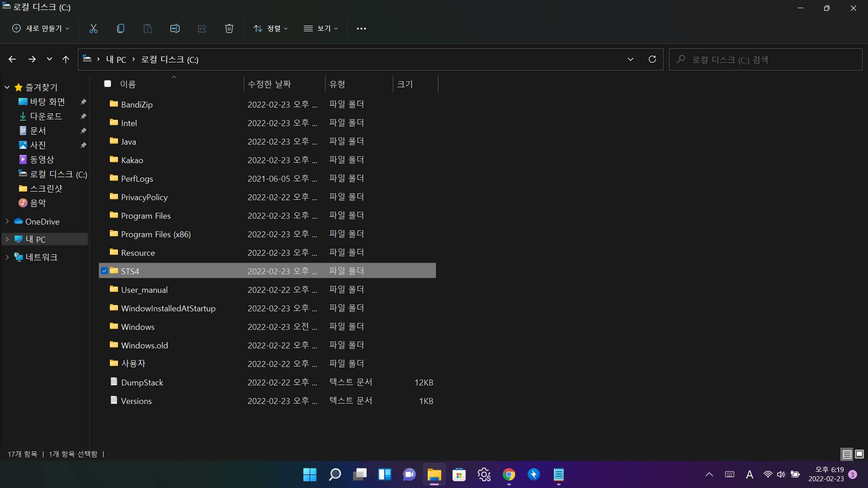Screen dimensions: 868x488
Task: Switch to large thumbnails view icon
Action: 859,454
